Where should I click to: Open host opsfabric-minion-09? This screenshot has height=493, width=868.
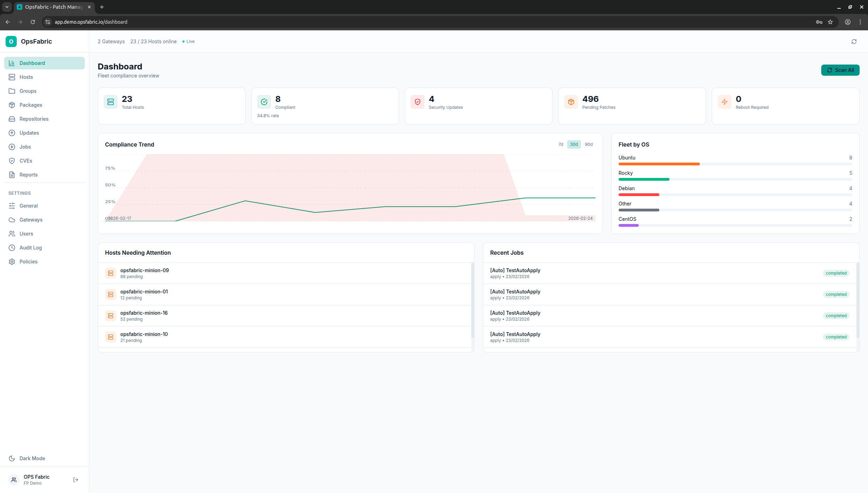tap(144, 270)
